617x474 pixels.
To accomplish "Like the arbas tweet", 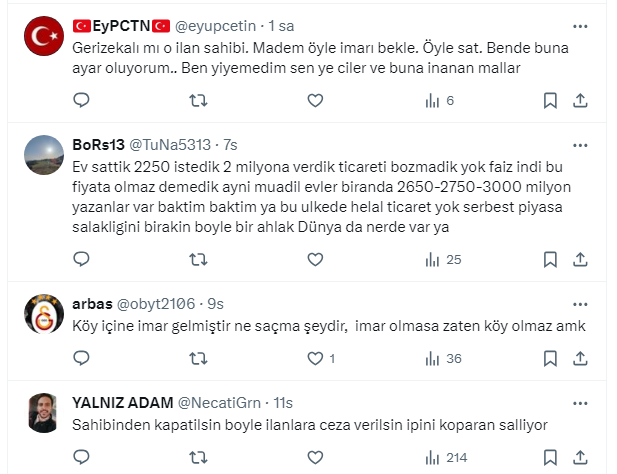I will [315, 358].
